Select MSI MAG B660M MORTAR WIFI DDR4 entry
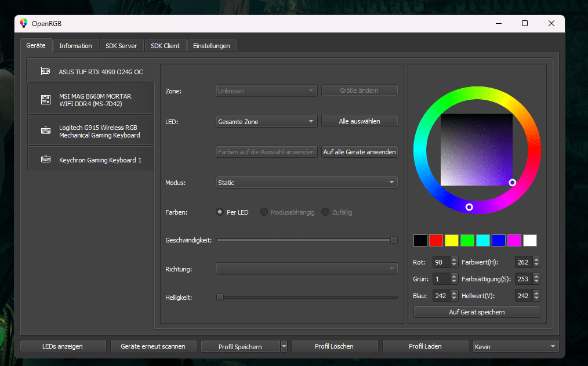Screen dimensions: 588x366 click(91, 99)
